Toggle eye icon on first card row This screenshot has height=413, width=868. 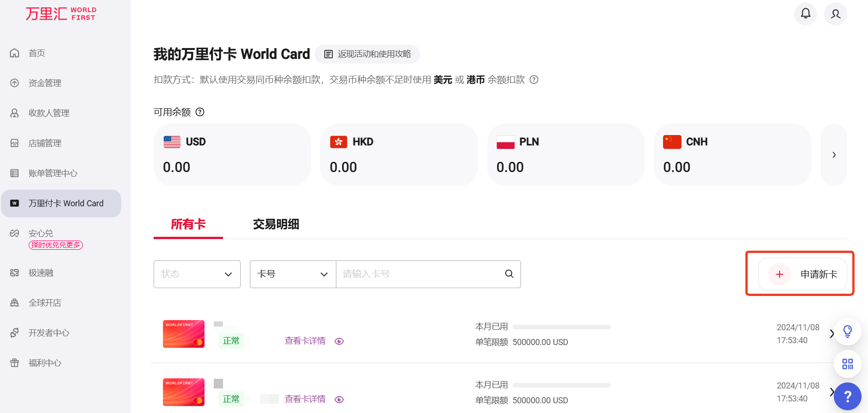[x=339, y=341]
